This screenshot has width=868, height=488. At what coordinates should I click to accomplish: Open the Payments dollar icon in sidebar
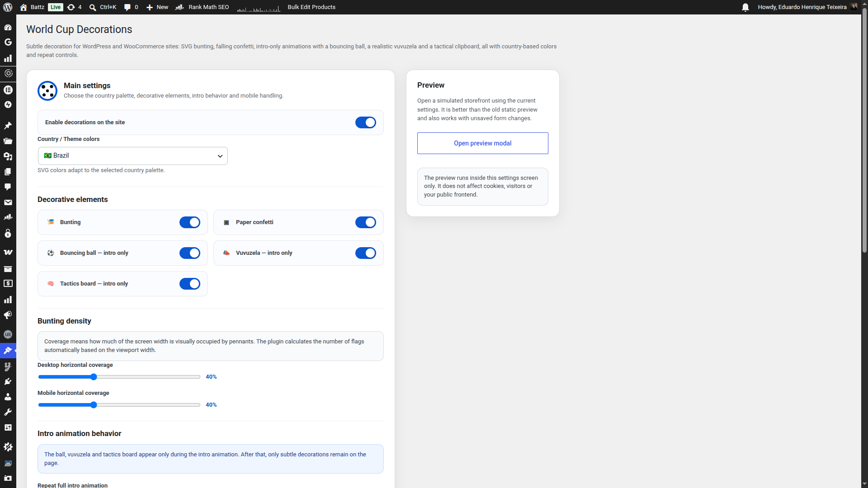pos(8,283)
